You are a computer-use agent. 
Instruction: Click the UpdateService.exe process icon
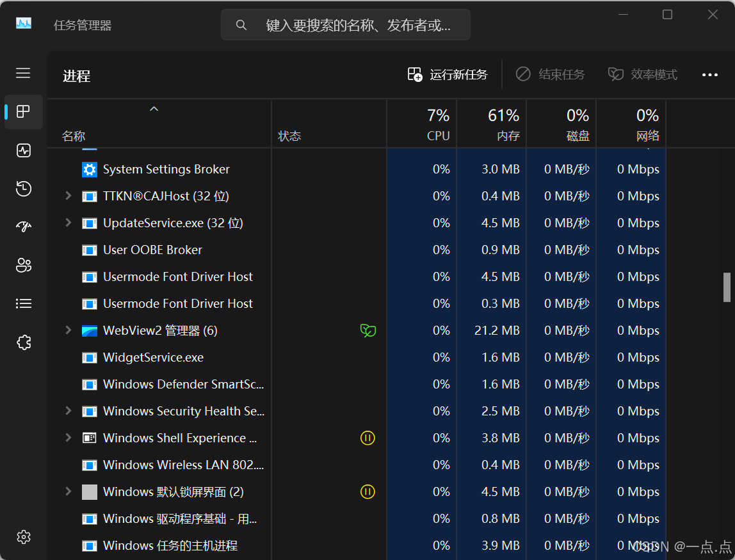(89, 223)
